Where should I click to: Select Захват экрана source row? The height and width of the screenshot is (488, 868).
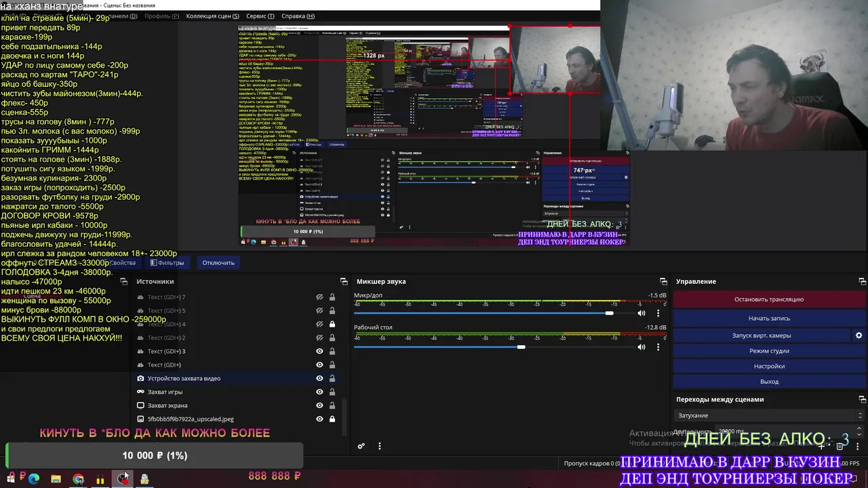(237, 405)
